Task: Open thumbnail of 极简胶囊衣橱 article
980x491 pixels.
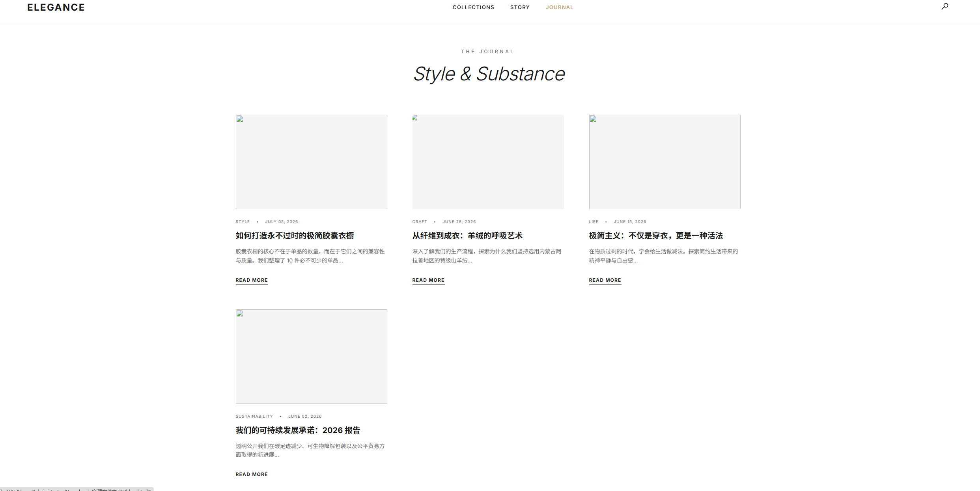Action: pos(311,162)
